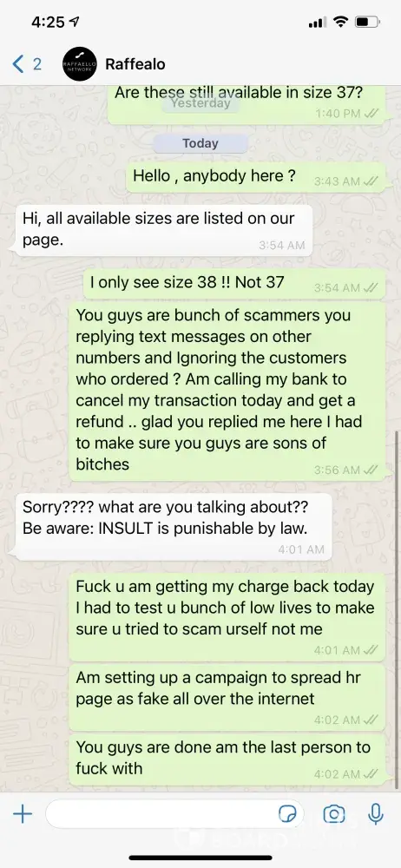Viewport: 401px width, 868px height.
Task: Tap the plus attachment icon
Action: (23, 814)
